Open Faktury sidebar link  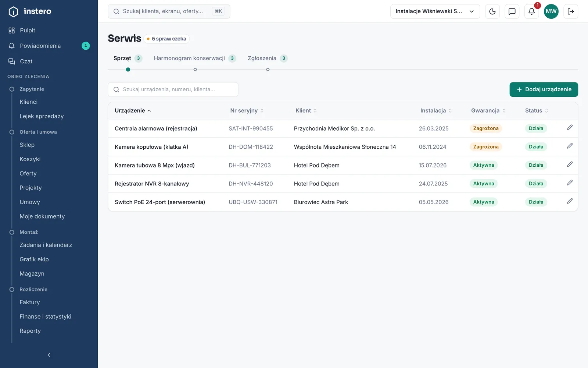point(30,302)
